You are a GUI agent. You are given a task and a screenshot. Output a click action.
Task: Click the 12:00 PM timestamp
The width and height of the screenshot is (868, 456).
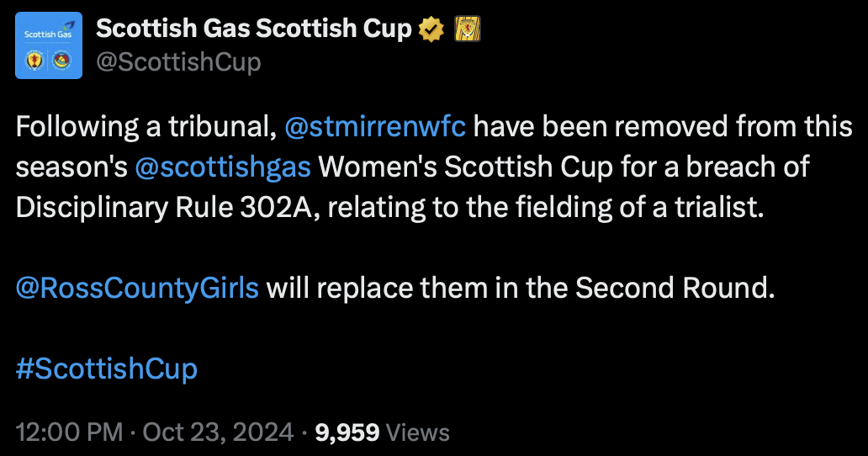[69, 432]
